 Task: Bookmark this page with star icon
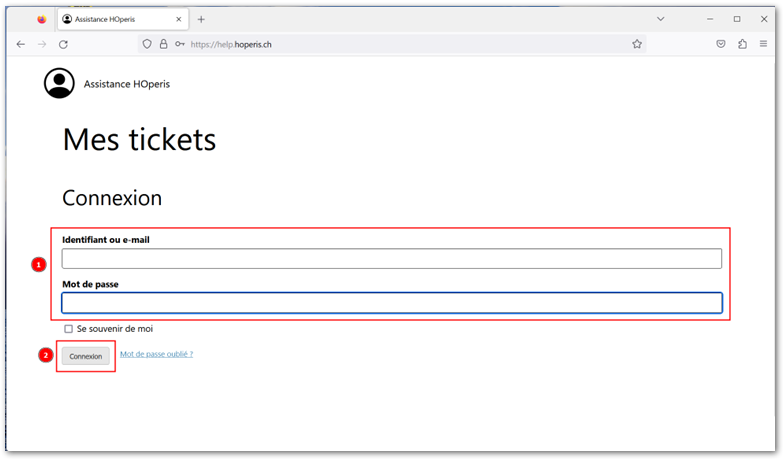[636, 44]
